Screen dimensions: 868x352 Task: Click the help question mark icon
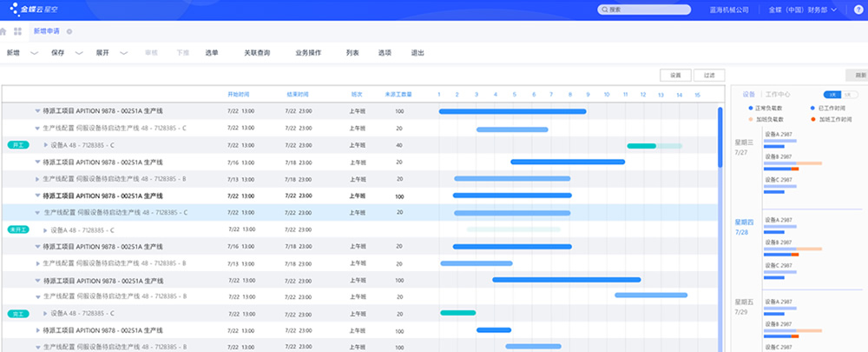(858, 10)
